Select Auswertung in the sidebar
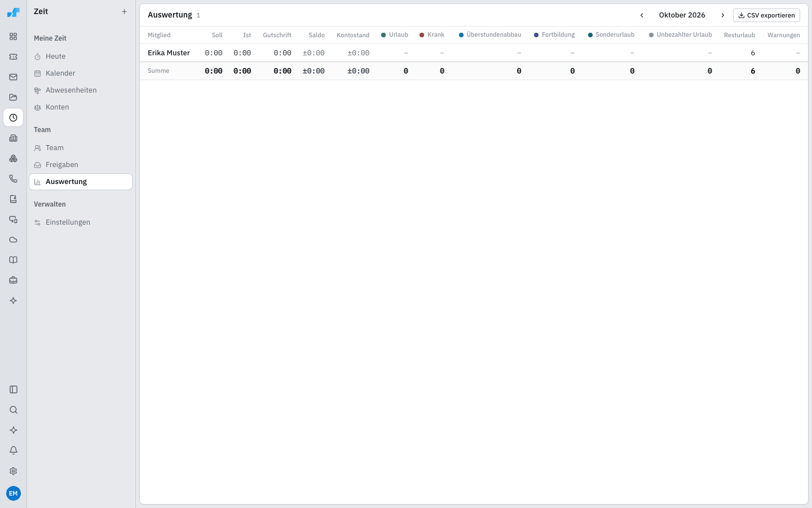This screenshot has height=508, width=812. [x=81, y=182]
